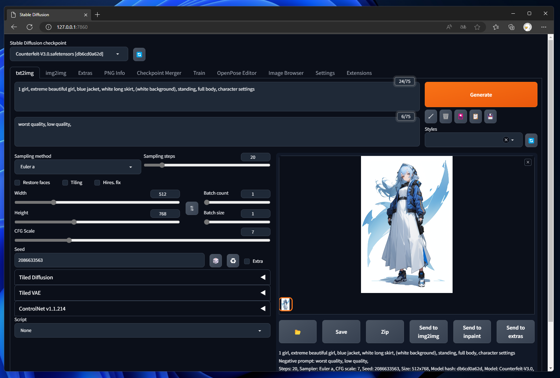Go back in the browser
Viewport: 560px width, 378px height.
(14, 27)
